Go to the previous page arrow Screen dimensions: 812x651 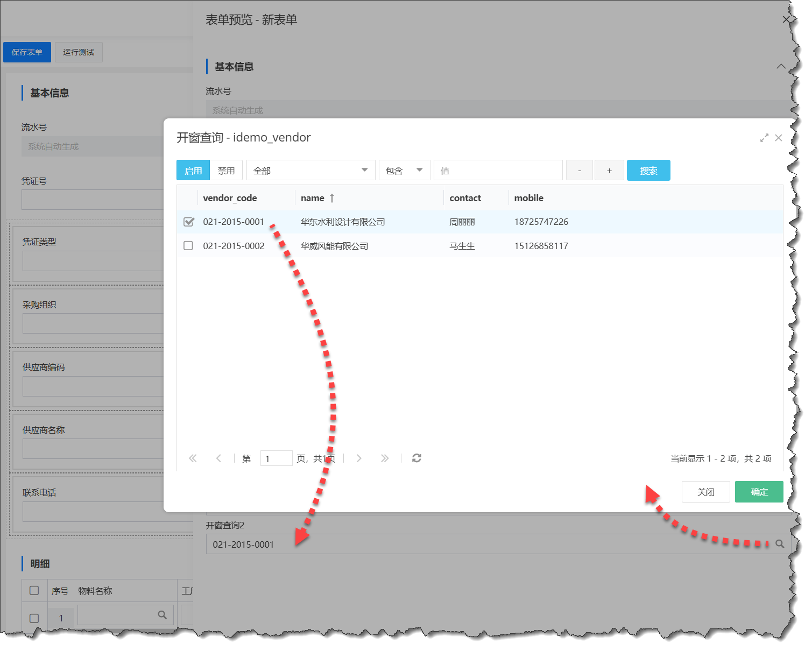coord(218,458)
